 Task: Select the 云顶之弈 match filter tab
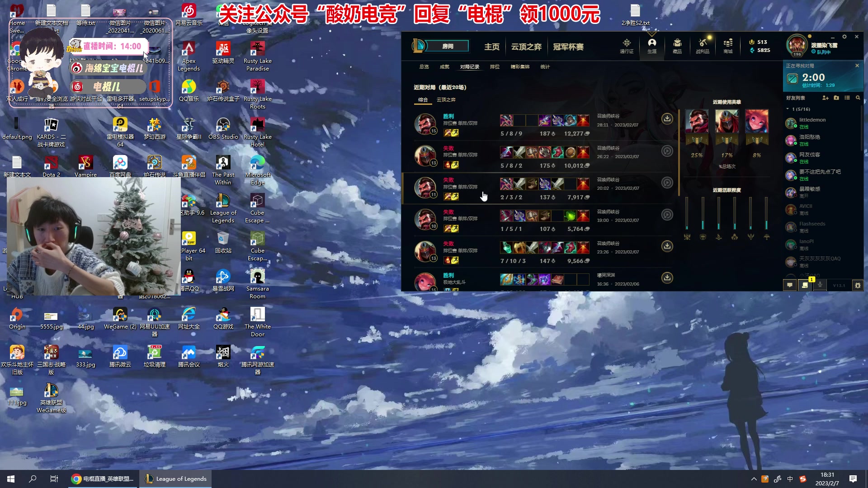pyautogui.click(x=446, y=100)
